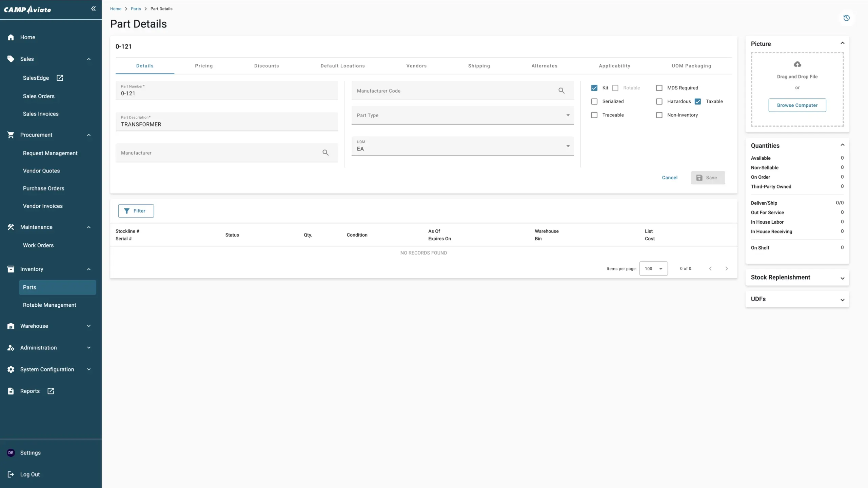Click the Manufacturer field search icon
This screenshot has height=488, width=868.
325,153
